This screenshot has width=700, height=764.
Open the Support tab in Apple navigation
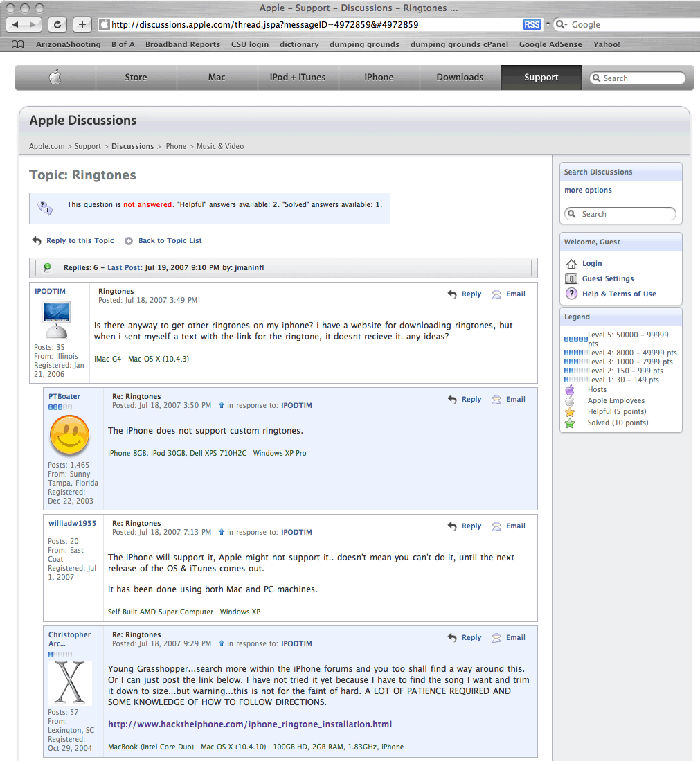(x=541, y=77)
